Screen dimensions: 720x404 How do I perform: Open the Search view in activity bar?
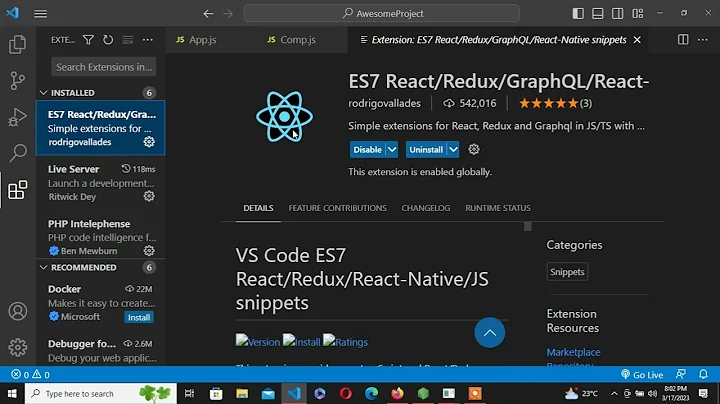[17, 153]
